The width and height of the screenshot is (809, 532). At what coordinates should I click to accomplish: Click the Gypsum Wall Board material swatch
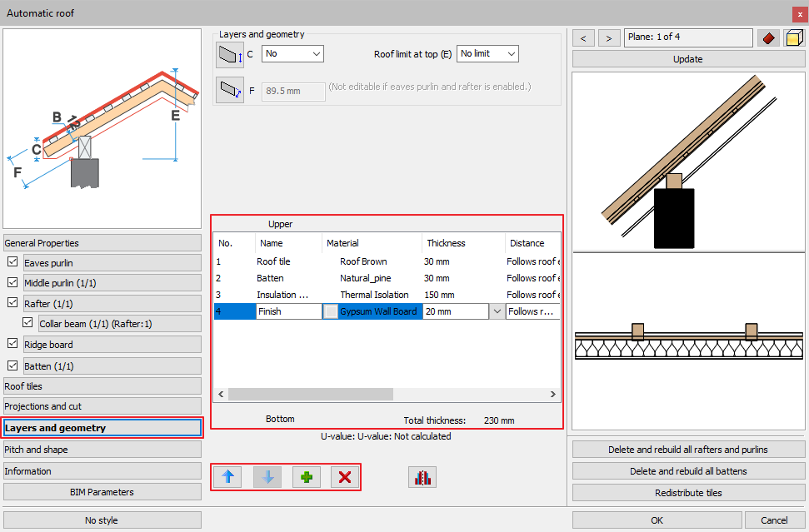pos(331,312)
